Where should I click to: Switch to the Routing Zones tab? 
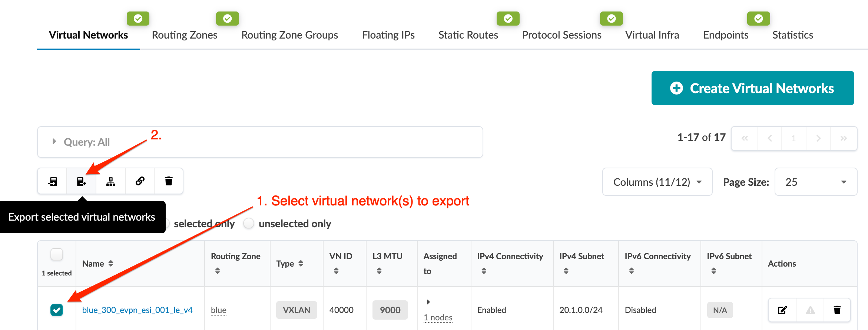click(185, 35)
